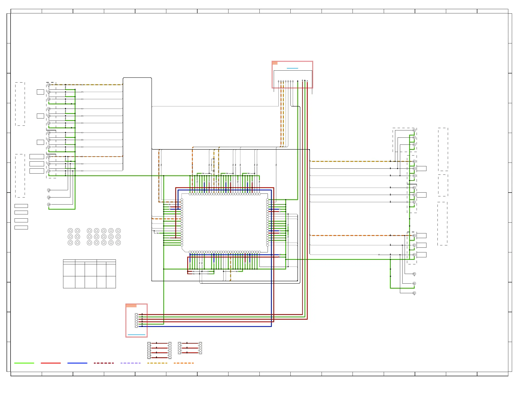Viewport: 532px width, 395px height.
Task: Click the top-left connector circle at the schematic's left edge
Action: coord(49,85)
